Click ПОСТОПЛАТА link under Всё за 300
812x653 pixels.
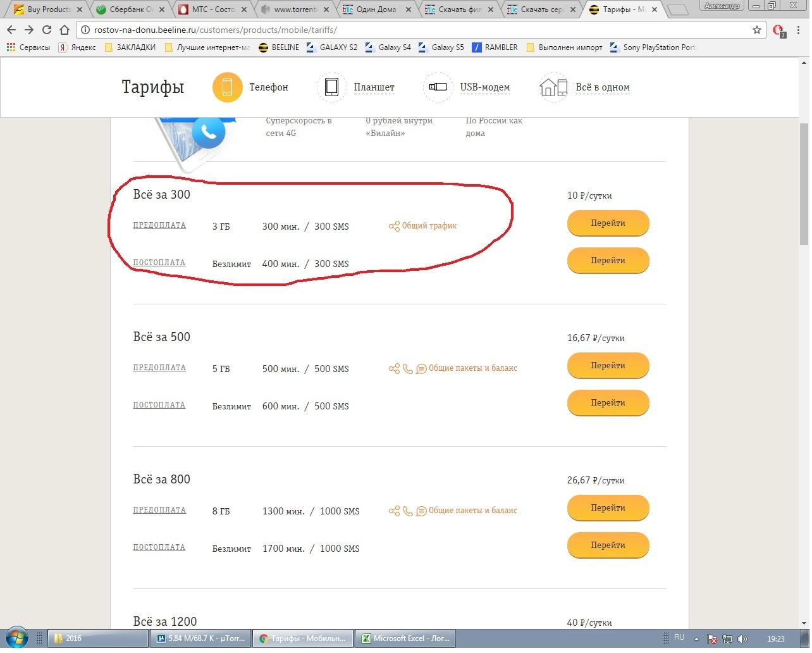(x=159, y=263)
